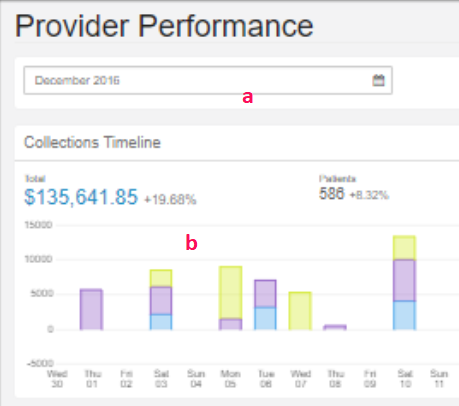Select blue segment of Sat 10 bar
Image resolution: width=459 pixels, height=406 pixels.
coord(404,315)
